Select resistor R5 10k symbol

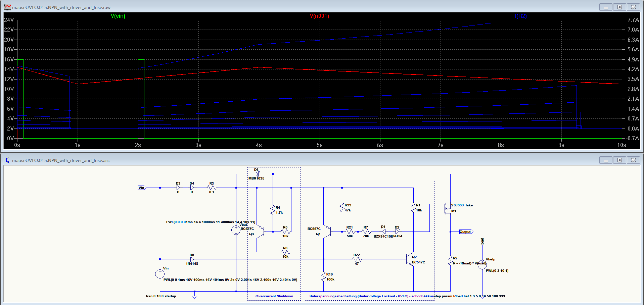pos(285,232)
